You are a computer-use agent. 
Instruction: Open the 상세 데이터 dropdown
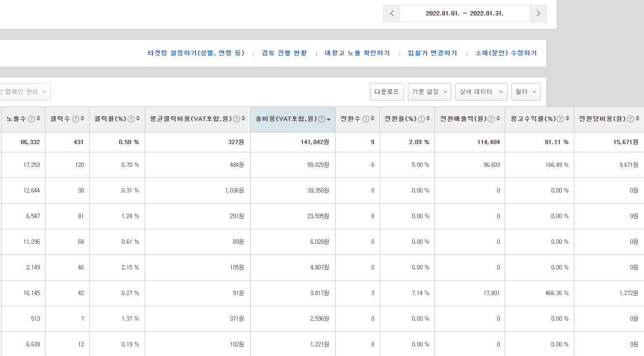481,92
